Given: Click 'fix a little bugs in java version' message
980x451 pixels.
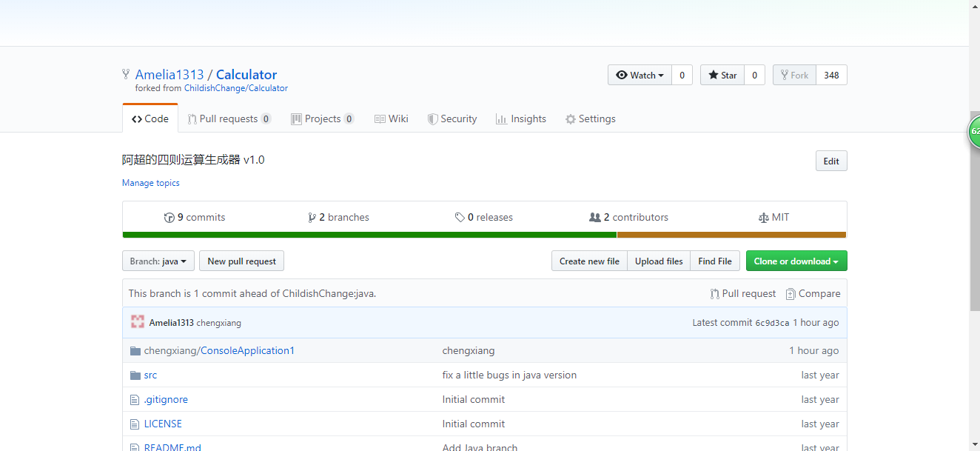Looking at the screenshot, I should pyautogui.click(x=509, y=375).
